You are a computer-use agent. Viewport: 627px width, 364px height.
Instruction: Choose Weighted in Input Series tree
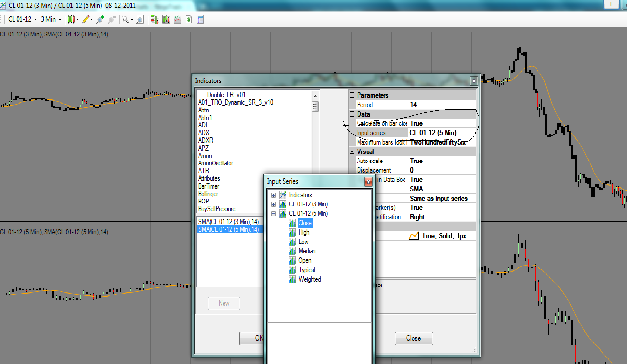pyautogui.click(x=310, y=279)
